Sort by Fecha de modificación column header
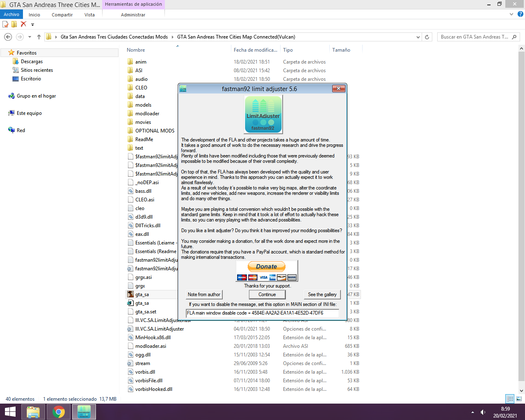 point(256,50)
